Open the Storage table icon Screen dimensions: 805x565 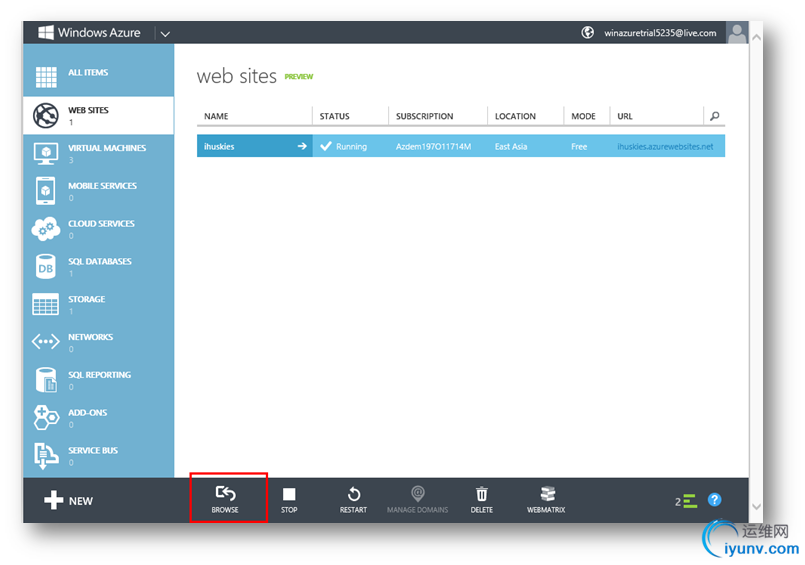point(46,304)
